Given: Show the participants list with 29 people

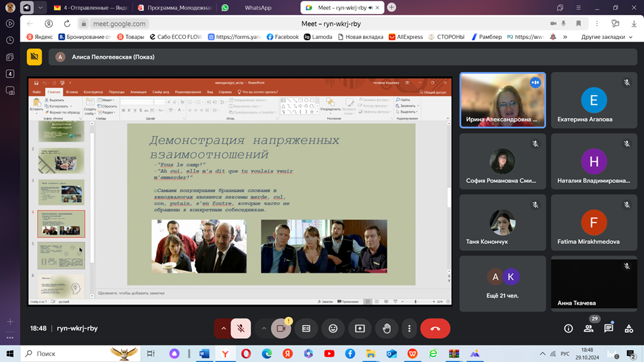Looking at the screenshot, I should [x=588, y=328].
